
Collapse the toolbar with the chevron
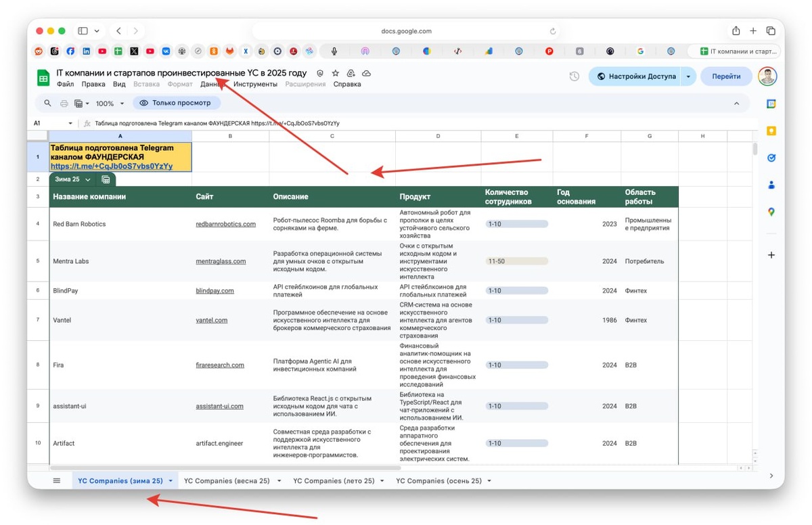tap(737, 104)
